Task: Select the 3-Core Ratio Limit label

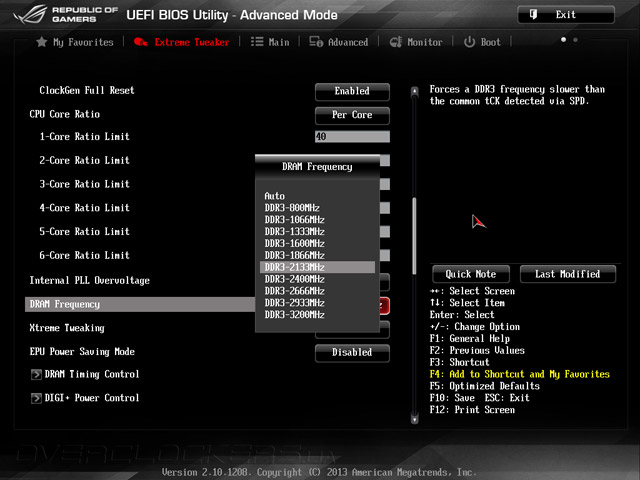Action: point(84,184)
